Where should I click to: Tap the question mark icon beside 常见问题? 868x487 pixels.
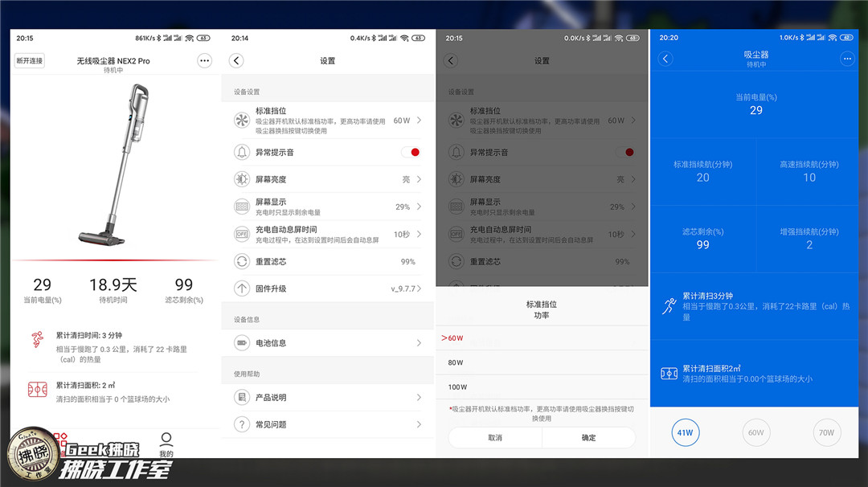pyautogui.click(x=242, y=424)
